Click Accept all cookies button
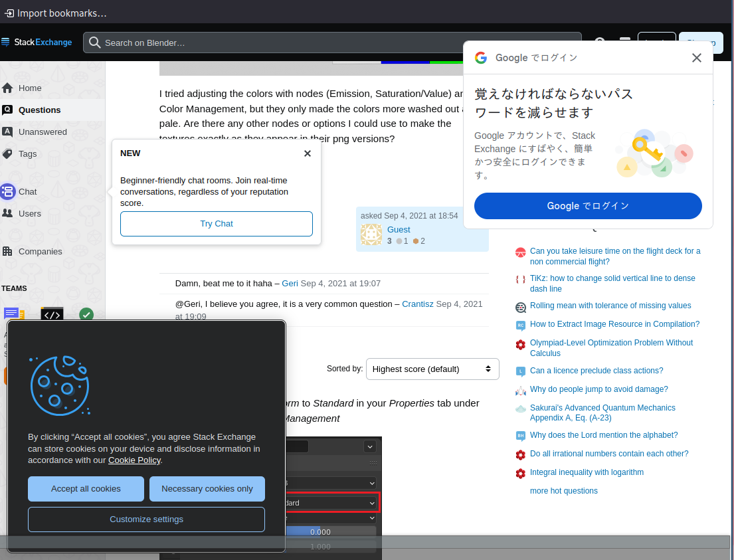Screen dimensions: 734x560 86,489
